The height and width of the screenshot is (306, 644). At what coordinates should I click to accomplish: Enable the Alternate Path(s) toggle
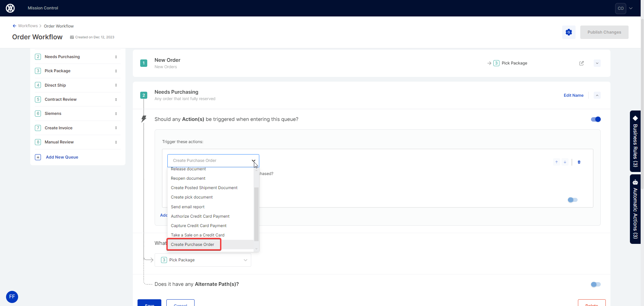(596, 285)
